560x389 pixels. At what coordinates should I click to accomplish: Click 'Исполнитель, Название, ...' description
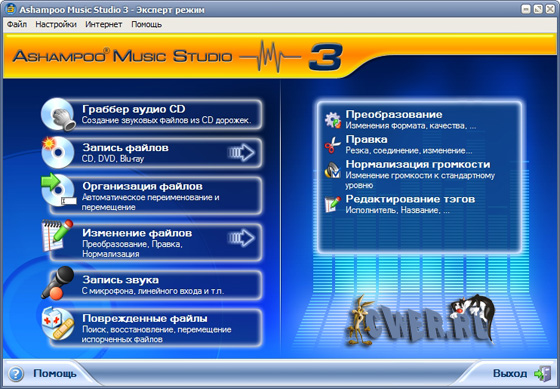[x=398, y=210]
